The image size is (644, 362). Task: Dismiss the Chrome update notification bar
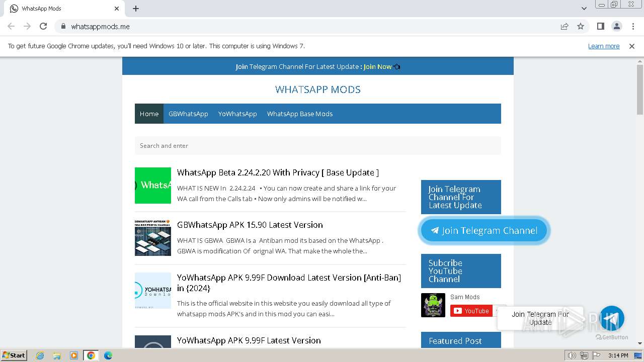click(632, 46)
